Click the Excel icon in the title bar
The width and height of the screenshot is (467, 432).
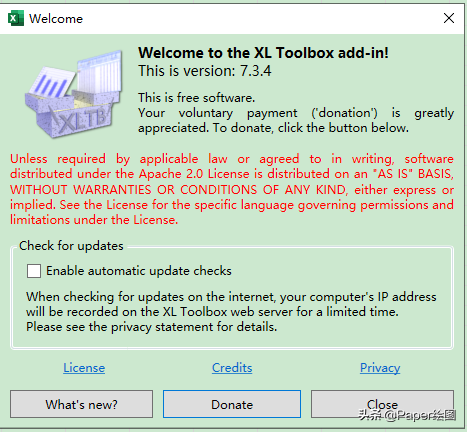pyautogui.click(x=16, y=18)
